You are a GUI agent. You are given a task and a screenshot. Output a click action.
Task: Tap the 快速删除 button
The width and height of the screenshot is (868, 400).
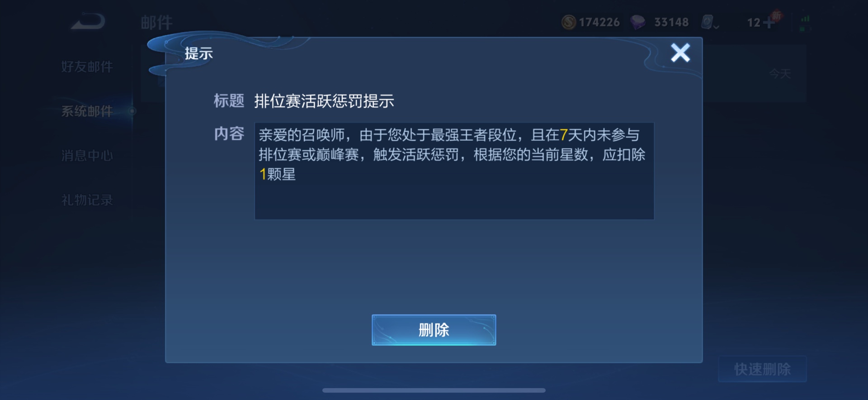click(x=762, y=369)
